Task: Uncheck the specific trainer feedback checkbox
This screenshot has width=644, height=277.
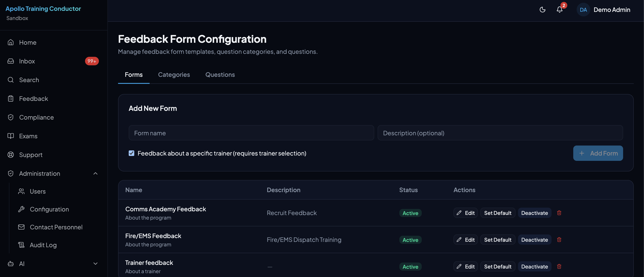Action: (131, 153)
